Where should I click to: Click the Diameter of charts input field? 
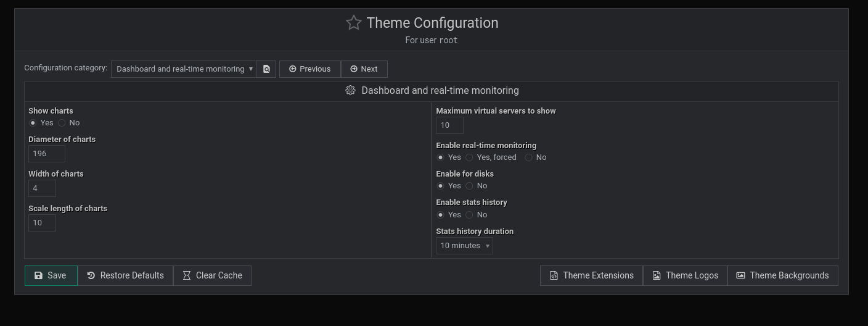tap(47, 154)
